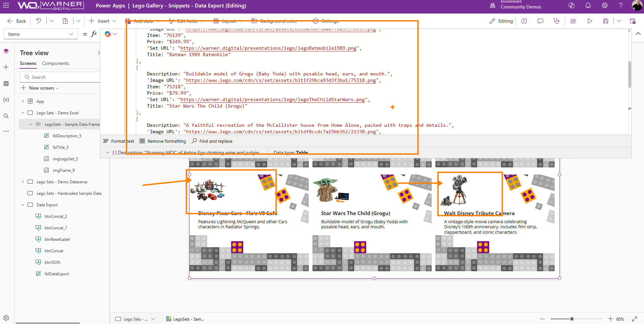644x324 pixels.
Task: Click the fit-to-window expand icon
Action: 635,319
